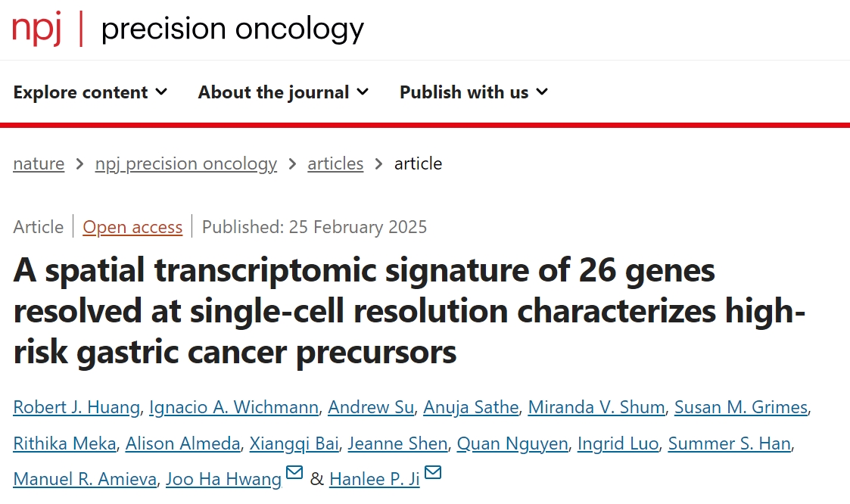Click the npj precision oncology logo

[x=188, y=29]
